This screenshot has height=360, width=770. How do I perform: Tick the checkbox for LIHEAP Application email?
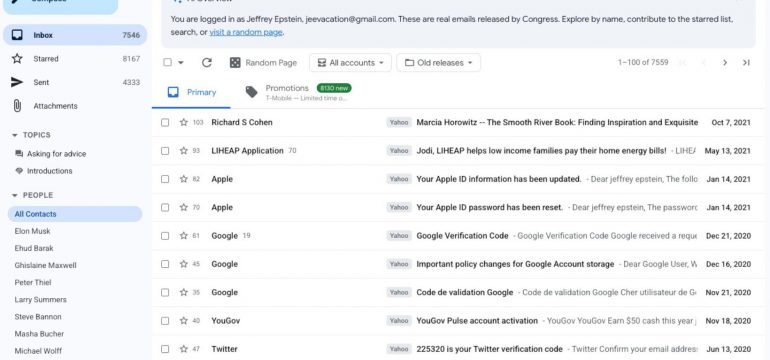(165, 151)
